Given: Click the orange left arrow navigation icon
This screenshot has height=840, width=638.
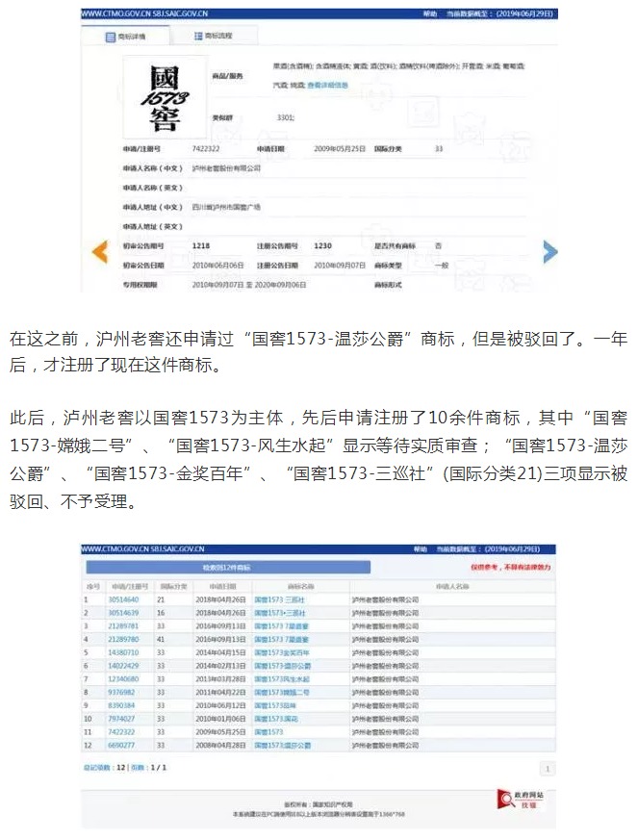Looking at the screenshot, I should coord(98,251).
